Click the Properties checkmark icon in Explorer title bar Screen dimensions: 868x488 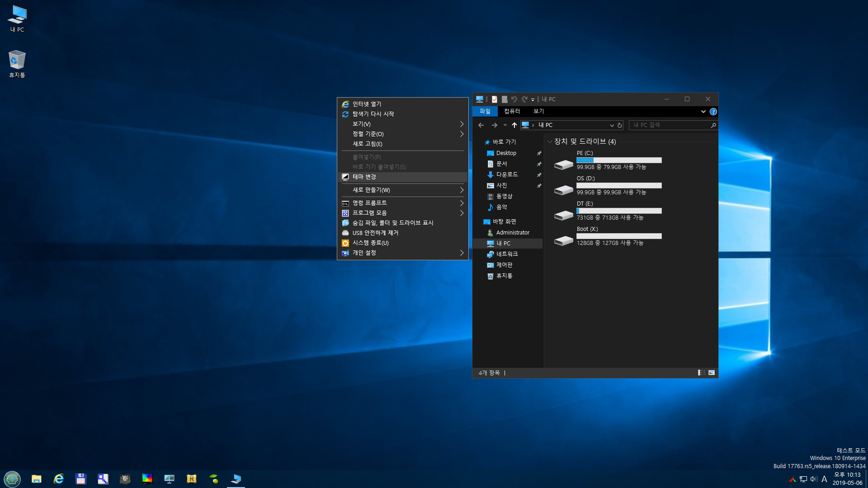pos(495,99)
